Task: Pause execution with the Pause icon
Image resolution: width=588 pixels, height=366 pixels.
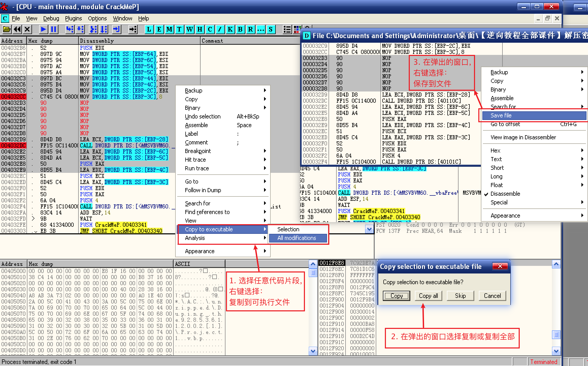Action: tap(54, 29)
